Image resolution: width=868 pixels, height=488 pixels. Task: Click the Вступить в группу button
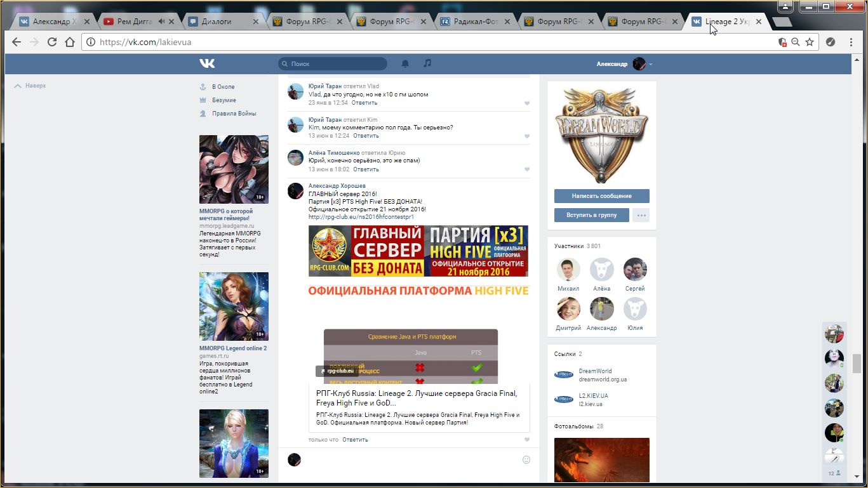pyautogui.click(x=591, y=215)
